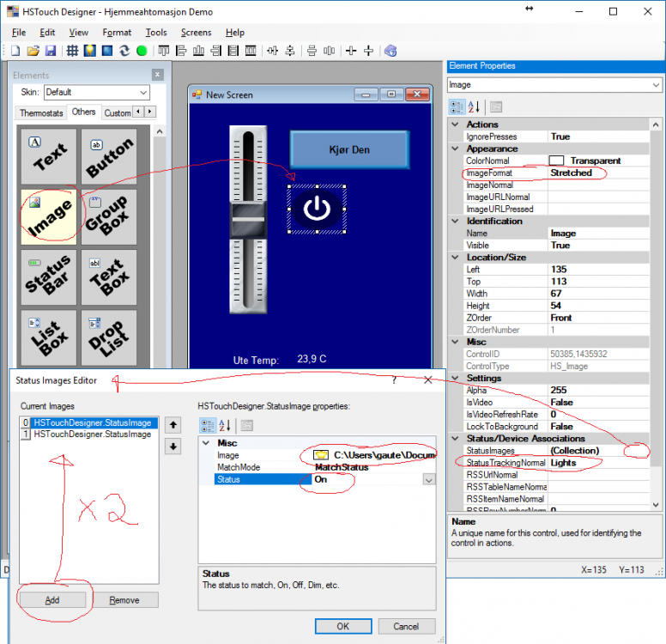Click the Save icon in the main toolbar
Screen dimensions: 666x644
51,51
